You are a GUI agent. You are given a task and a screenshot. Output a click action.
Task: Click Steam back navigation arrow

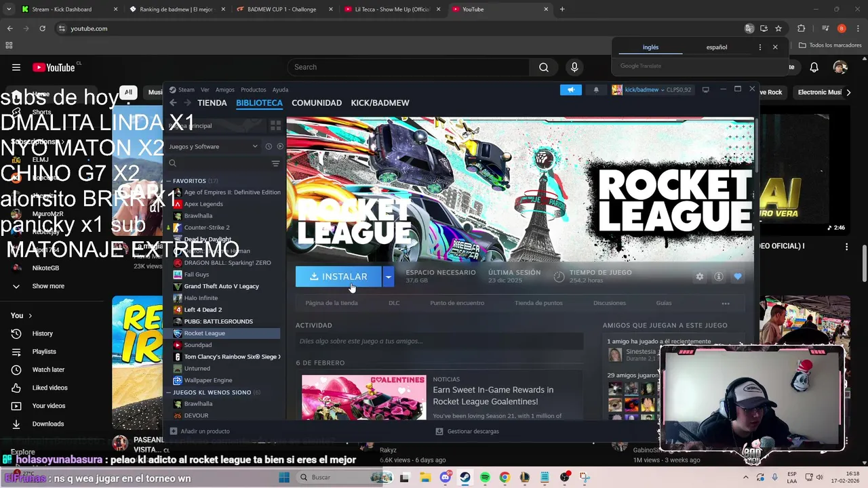[x=173, y=103]
